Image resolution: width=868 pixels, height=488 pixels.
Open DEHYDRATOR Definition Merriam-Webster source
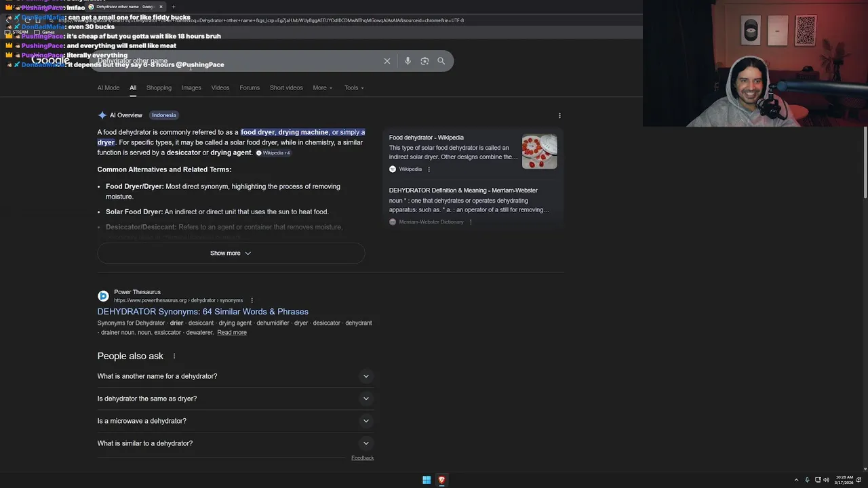463,190
